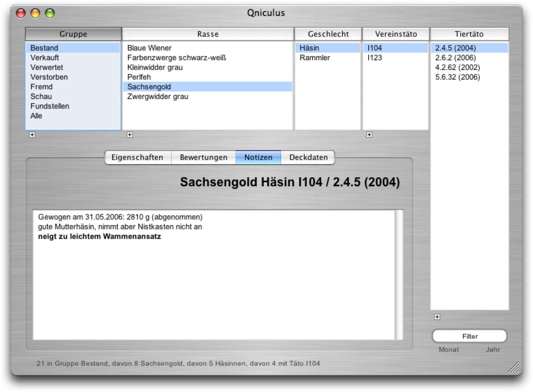533x392 pixels.
Task: Select animal tattoo 5.6.32 (2006)
Action: (469, 77)
